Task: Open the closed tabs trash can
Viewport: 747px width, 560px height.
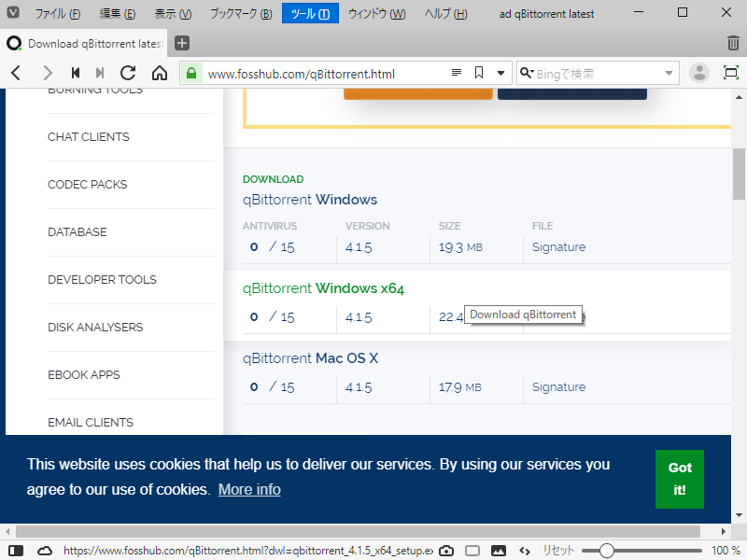Action: [x=733, y=43]
